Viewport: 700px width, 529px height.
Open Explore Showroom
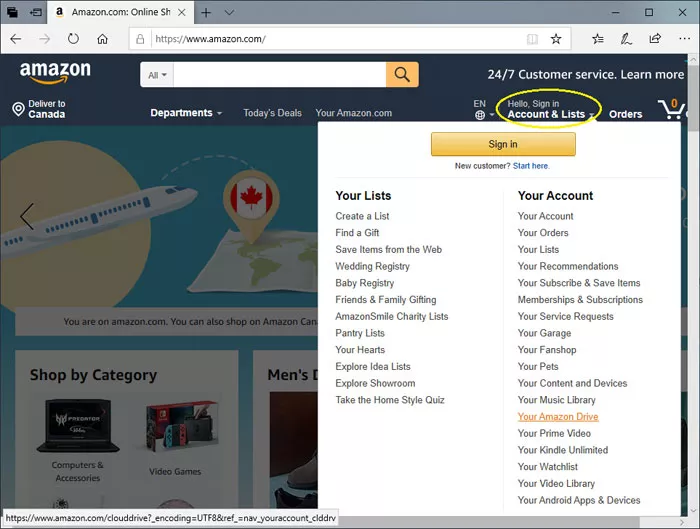tap(375, 383)
